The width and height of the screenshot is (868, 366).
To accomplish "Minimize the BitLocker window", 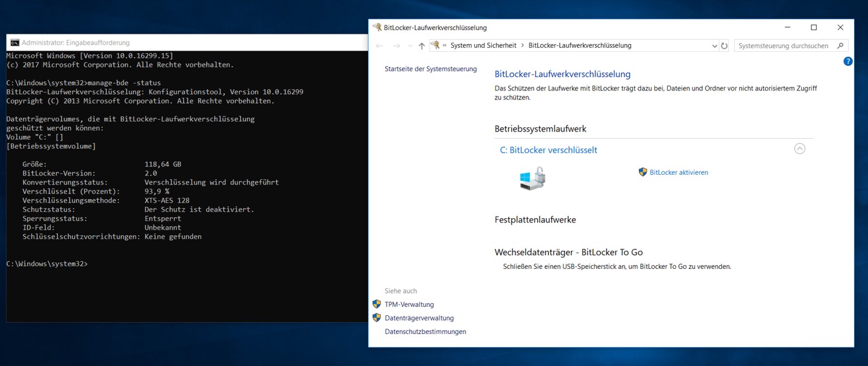I will (x=787, y=28).
